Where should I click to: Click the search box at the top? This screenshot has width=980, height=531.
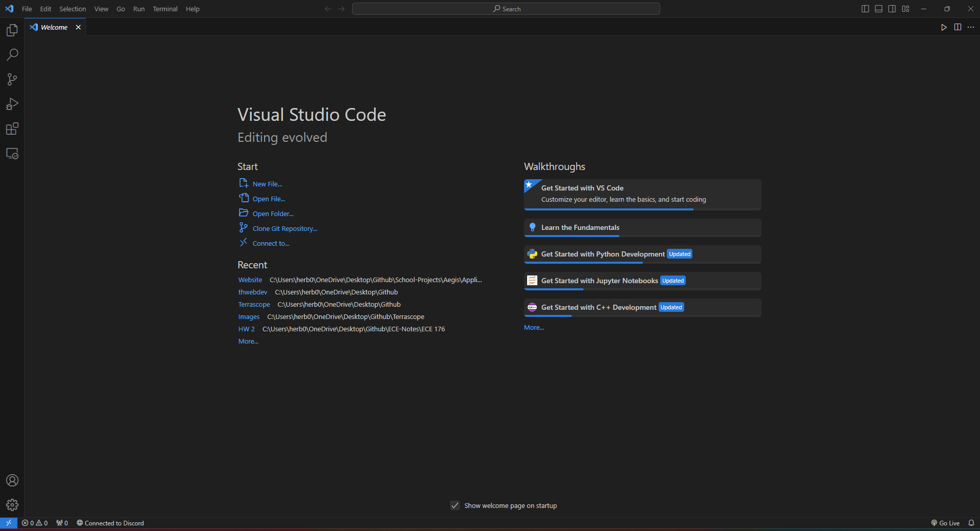506,9
